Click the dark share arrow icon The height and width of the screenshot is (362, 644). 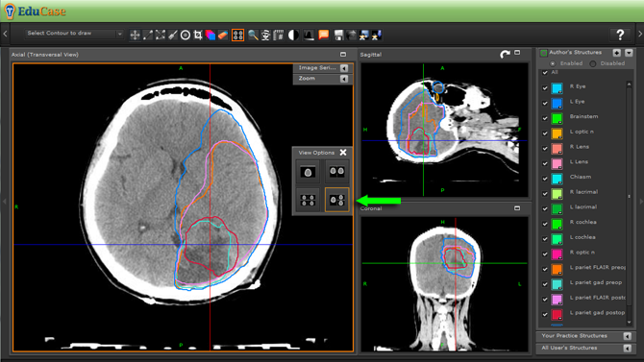[x=351, y=36]
